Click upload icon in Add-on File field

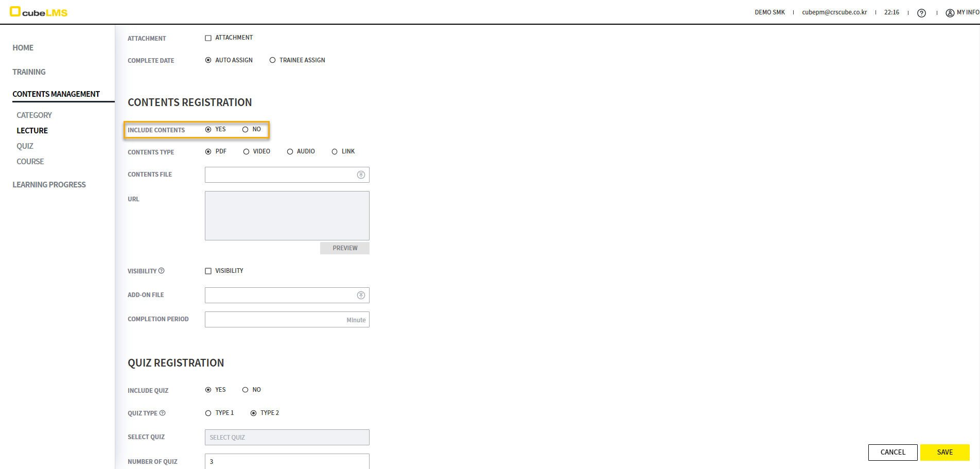pyautogui.click(x=361, y=296)
